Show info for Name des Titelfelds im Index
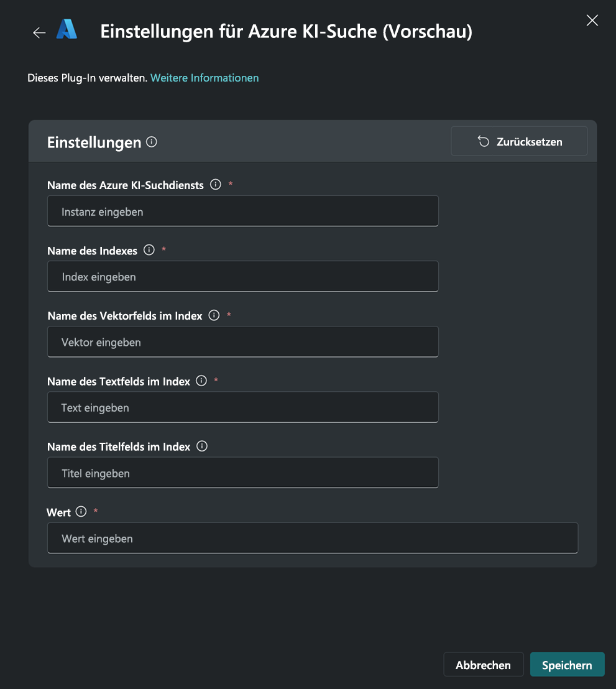The width and height of the screenshot is (616, 689). click(202, 446)
